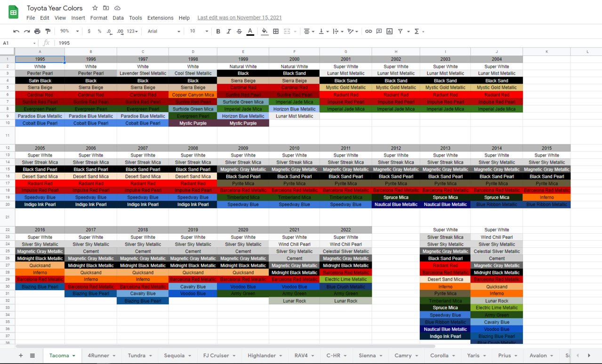Screen dimensions: 602x364
Task: Open the Google Sheets home icon
Action: coord(13,12)
